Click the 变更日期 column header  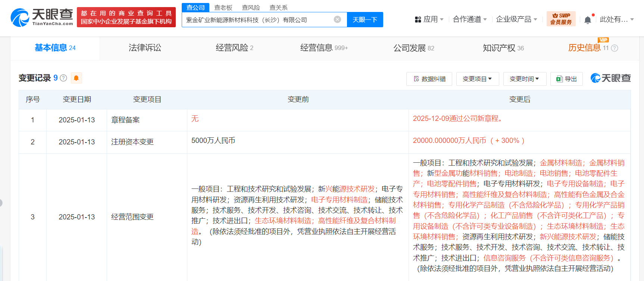coord(77,99)
